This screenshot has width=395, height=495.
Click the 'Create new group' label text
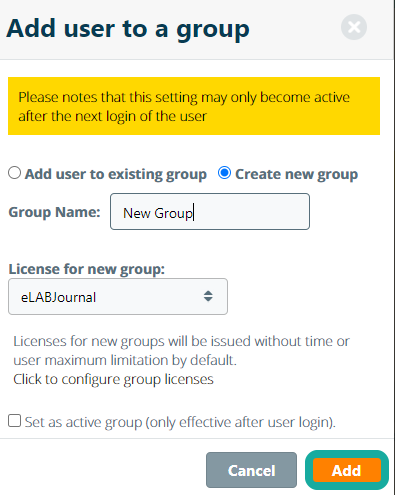pos(297,174)
